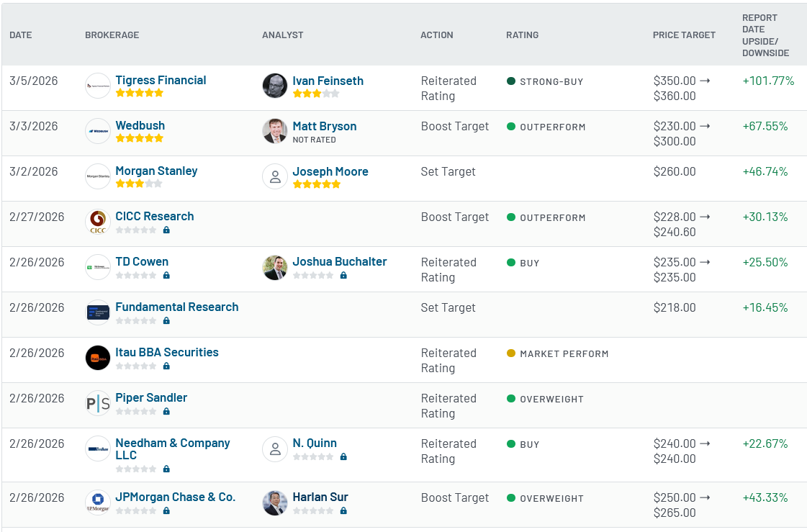Click the lock icon under Itau BBA Securities

coord(166,366)
